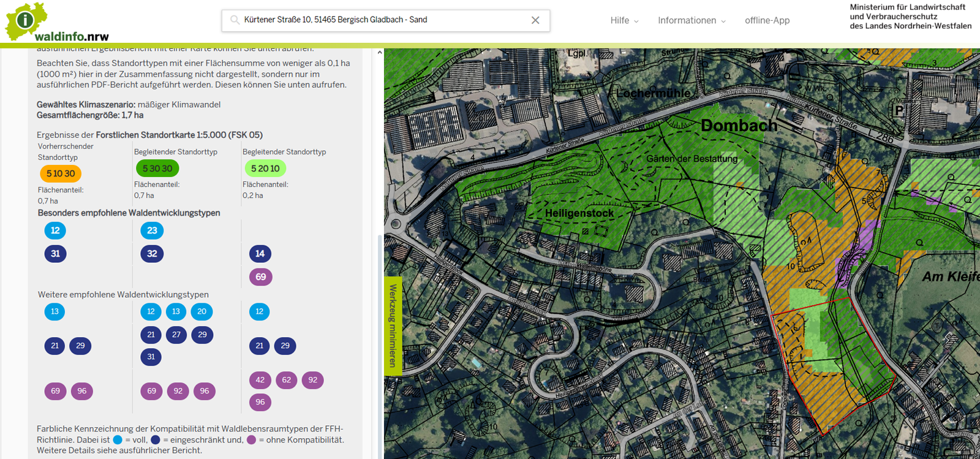Click the waldinfo.nrw logo
Screen dimensions: 980x459
coord(55,23)
